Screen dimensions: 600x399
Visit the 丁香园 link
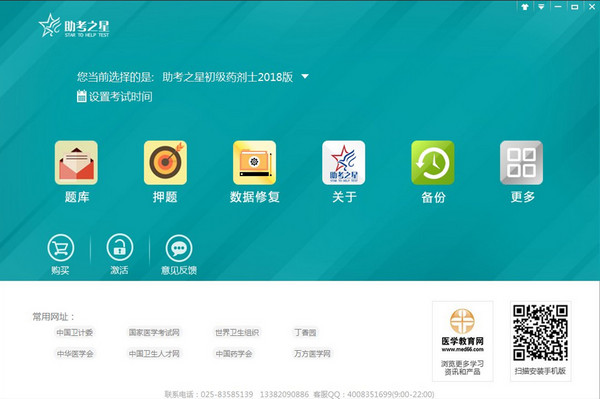(x=305, y=332)
